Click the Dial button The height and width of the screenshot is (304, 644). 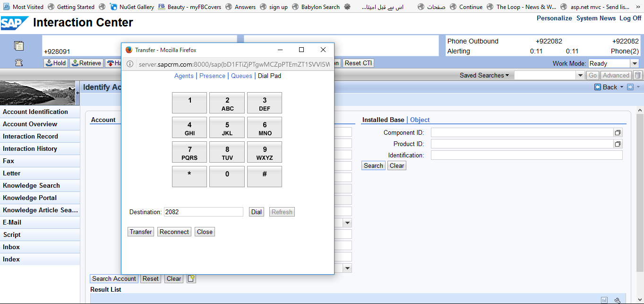257,212
